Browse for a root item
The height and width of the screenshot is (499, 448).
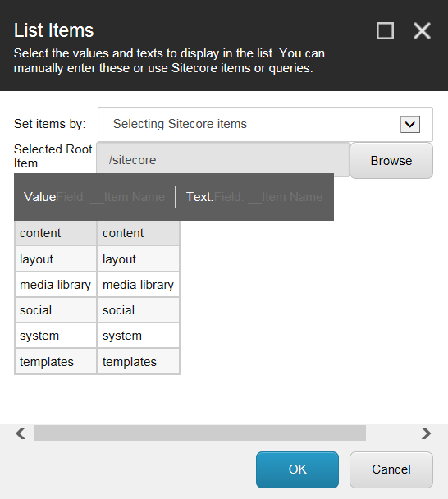click(391, 161)
